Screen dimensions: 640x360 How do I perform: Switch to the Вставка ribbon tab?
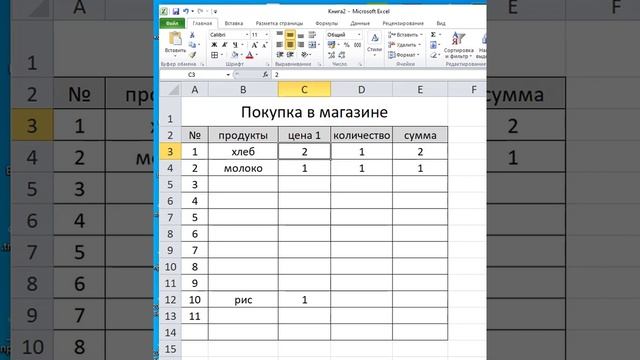pos(233,23)
